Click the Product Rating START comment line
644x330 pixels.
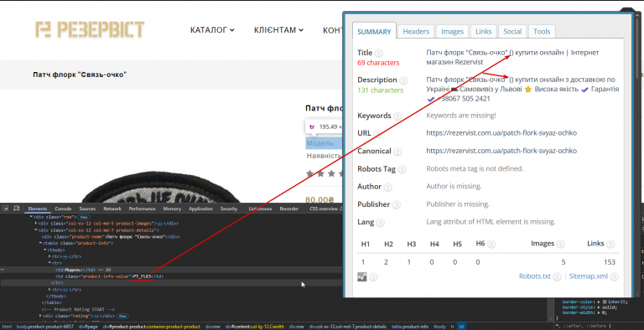(78, 309)
